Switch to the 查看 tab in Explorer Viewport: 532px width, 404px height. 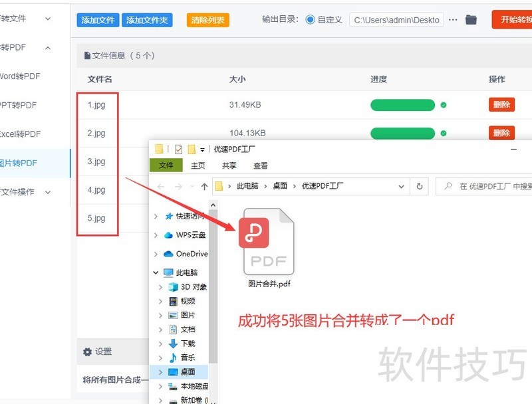pyautogui.click(x=261, y=165)
